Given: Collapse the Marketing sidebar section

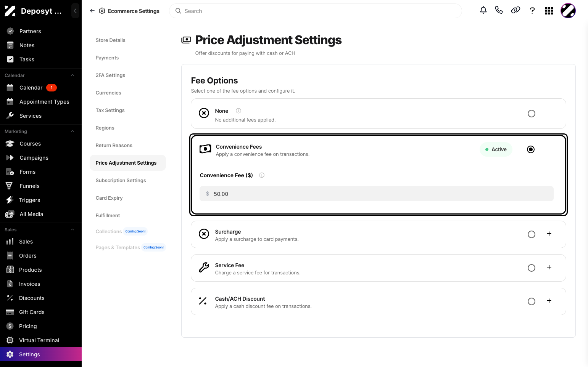Looking at the screenshot, I should point(72,131).
